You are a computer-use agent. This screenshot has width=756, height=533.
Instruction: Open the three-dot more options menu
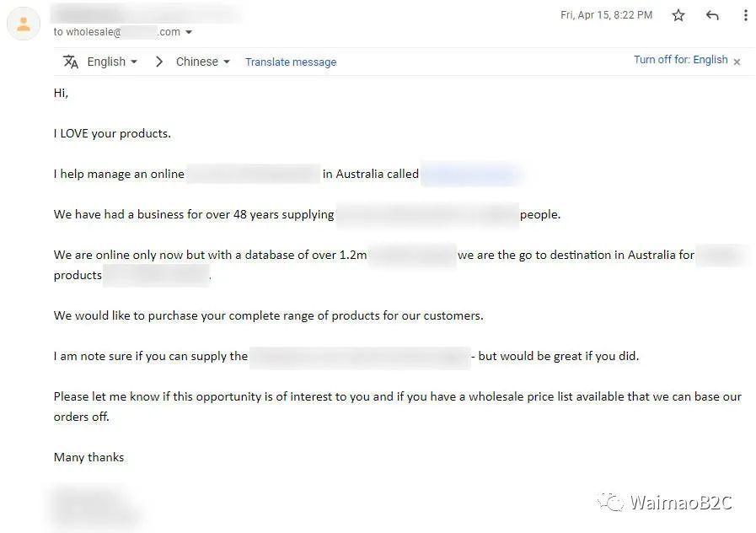745,15
